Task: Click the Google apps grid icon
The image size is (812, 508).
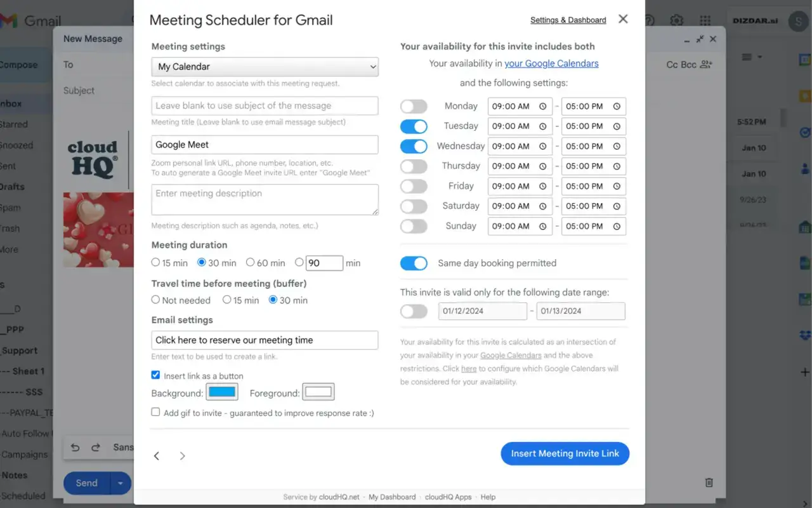Action: (705, 21)
